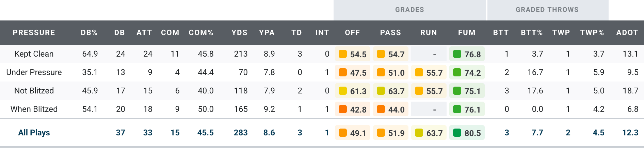
Task: Click the All Plays 63.7 run grade
Action: point(434,133)
